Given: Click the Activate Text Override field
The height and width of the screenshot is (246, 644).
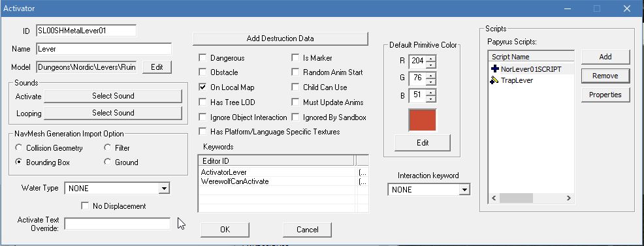Looking at the screenshot, I should 117,223.
